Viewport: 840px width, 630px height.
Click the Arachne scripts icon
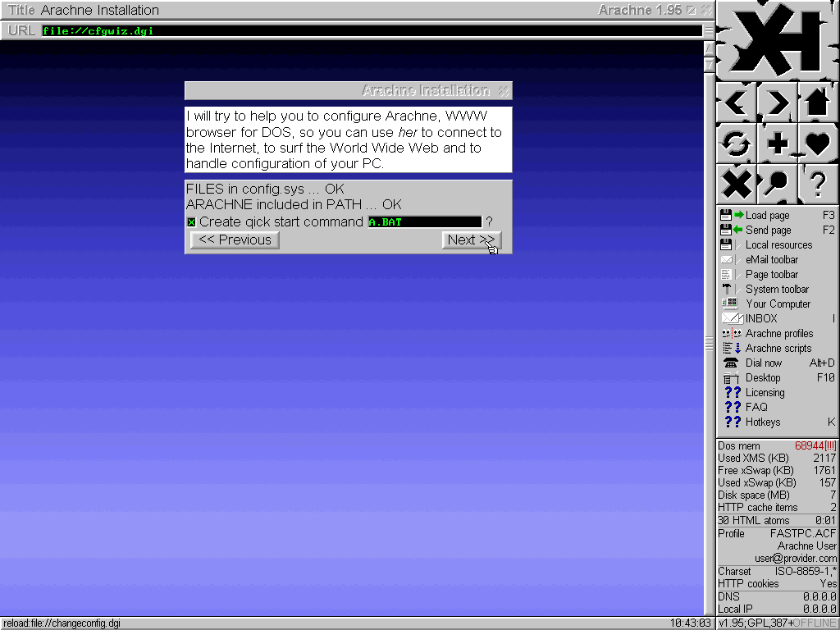point(732,348)
